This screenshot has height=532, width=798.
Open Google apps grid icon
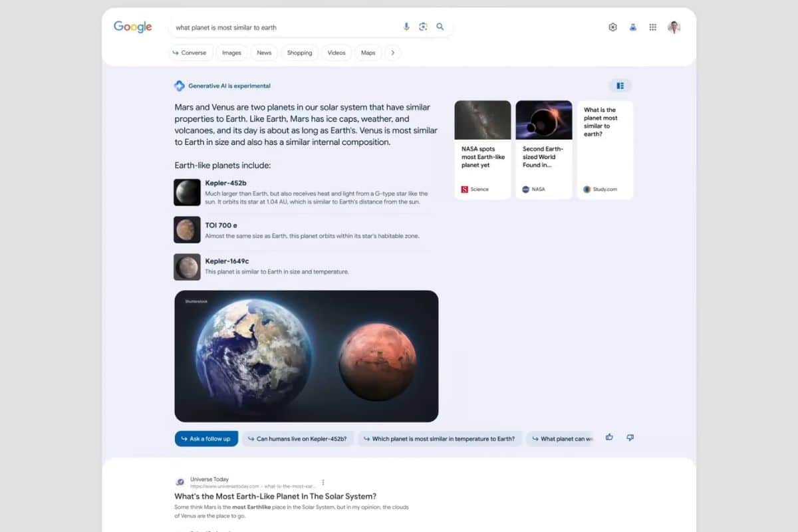pos(653,27)
